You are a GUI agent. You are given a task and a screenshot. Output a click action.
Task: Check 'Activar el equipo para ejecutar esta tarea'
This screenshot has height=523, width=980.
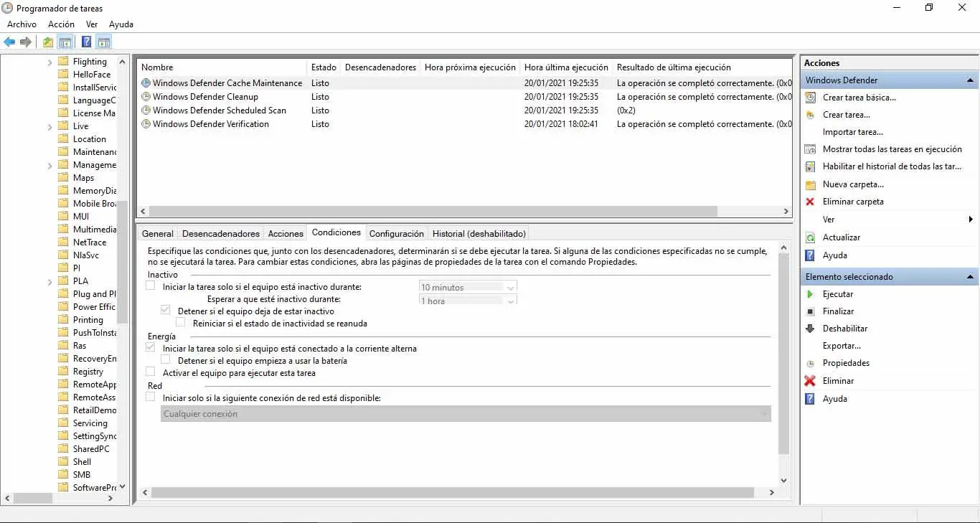coord(150,372)
